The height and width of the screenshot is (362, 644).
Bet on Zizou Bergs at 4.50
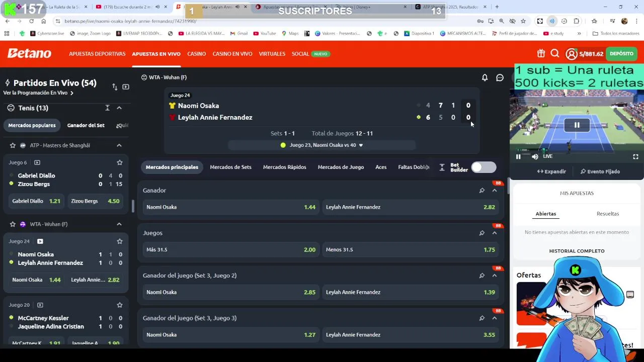95,201
